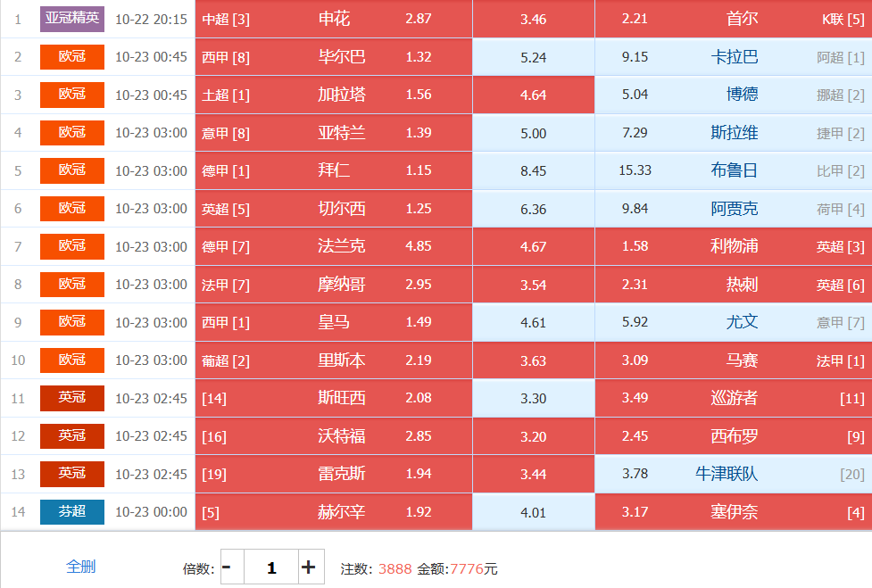The height and width of the screenshot is (588, 872).
Task: Click the 芬超 league badge
Action: pyautogui.click(x=72, y=512)
